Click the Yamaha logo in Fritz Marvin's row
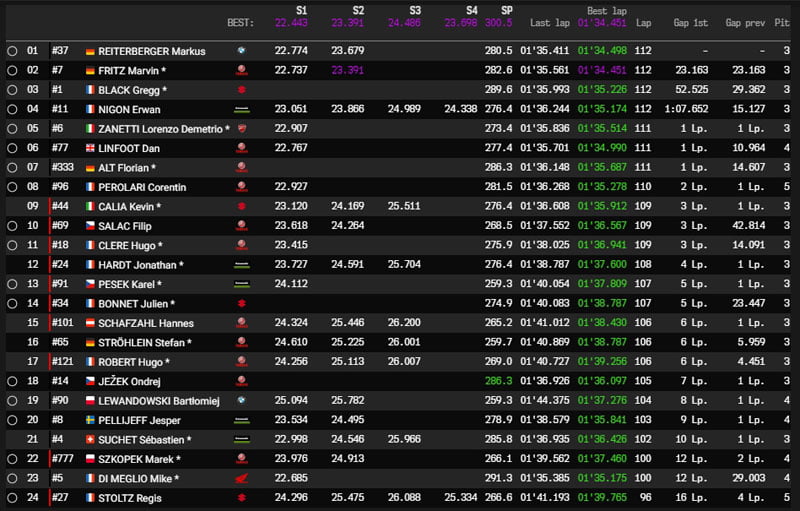Image resolution: width=800 pixels, height=511 pixels. [241, 71]
